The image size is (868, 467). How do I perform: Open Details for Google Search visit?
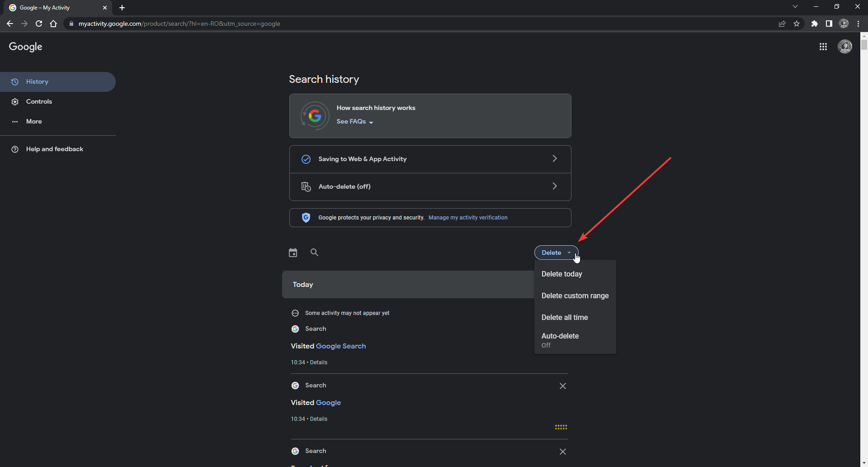pyautogui.click(x=319, y=362)
